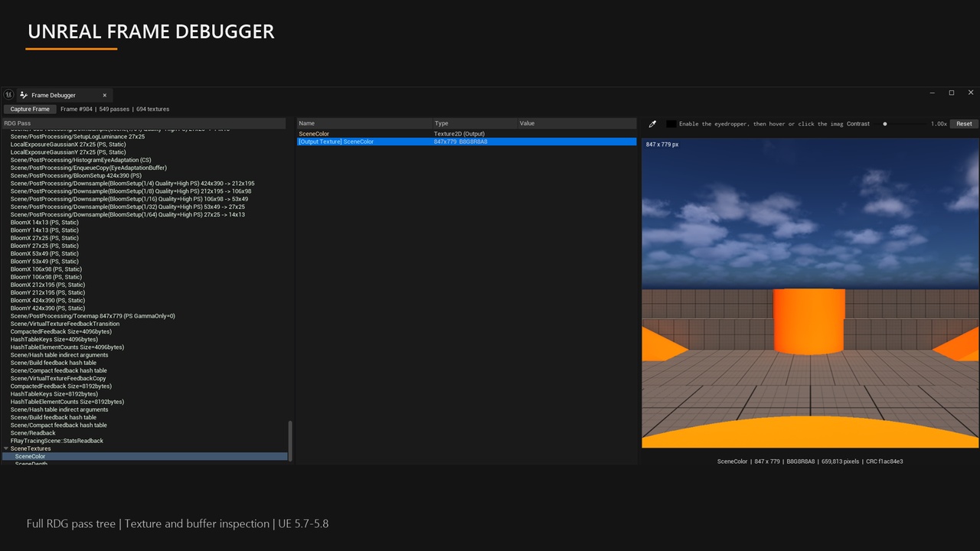Select BloomY 53x49 pass
This screenshot has height=551, width=980.
click(x=44, y=261)
